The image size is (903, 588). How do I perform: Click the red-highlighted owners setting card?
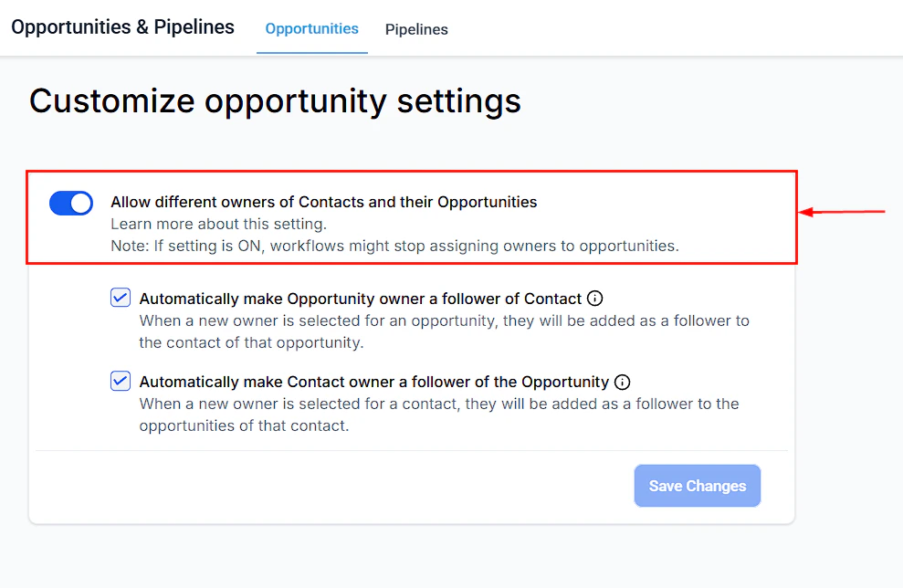pos(411,216)
